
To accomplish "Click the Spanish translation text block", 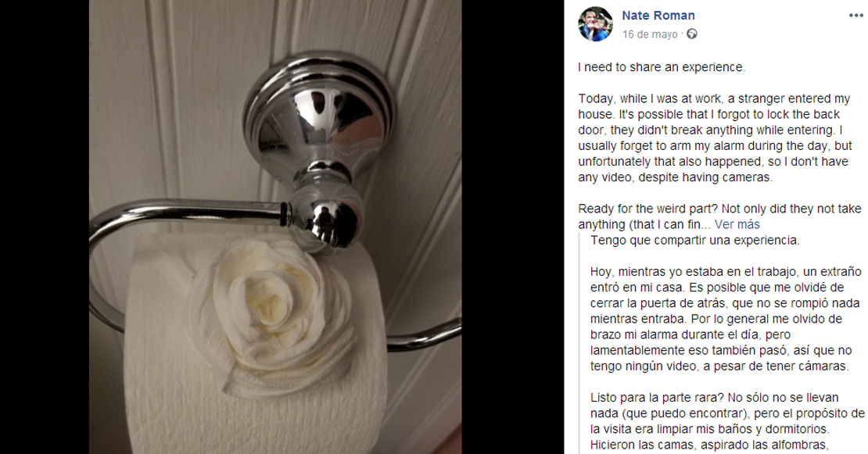I will [727, 342].
